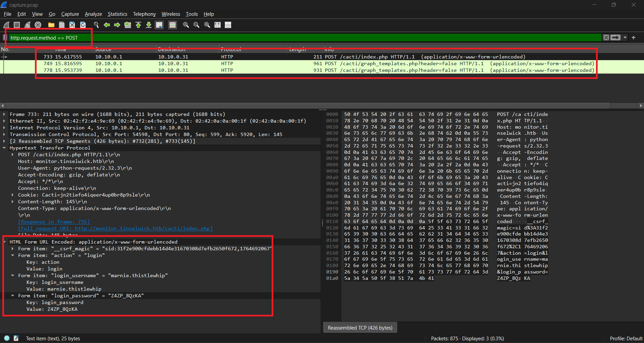Go to the first packet icon
This screenshot has height=343, width=644.
pyautogui.click(x=138, y=25)
